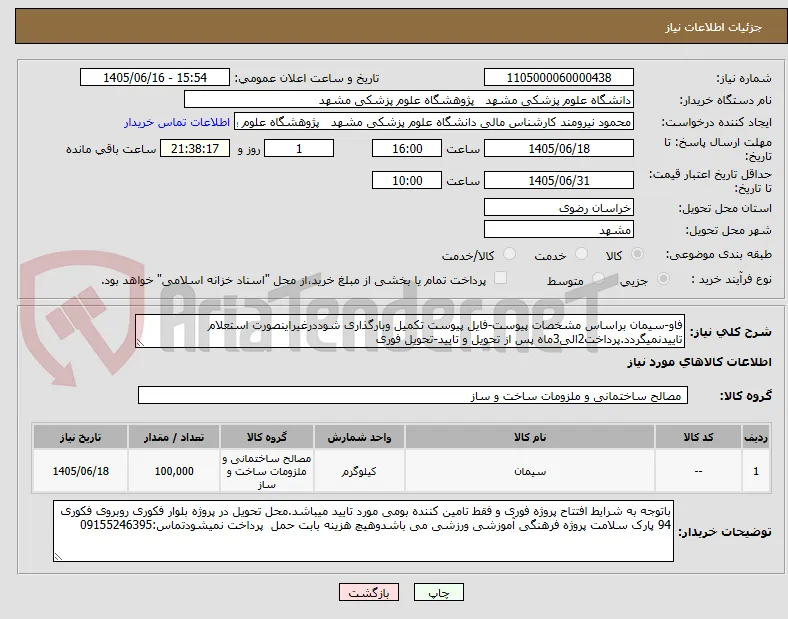Click the چاپ print button

[439, 593]
